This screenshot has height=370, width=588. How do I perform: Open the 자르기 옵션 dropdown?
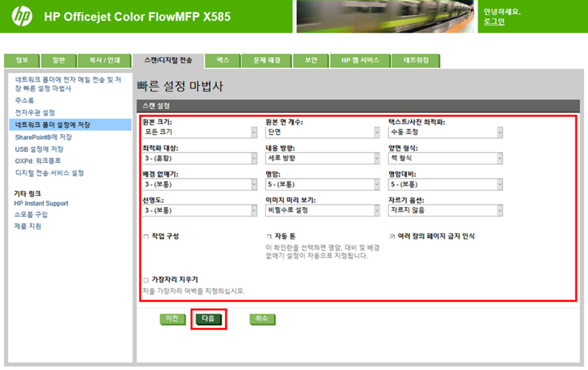[445, 210]
